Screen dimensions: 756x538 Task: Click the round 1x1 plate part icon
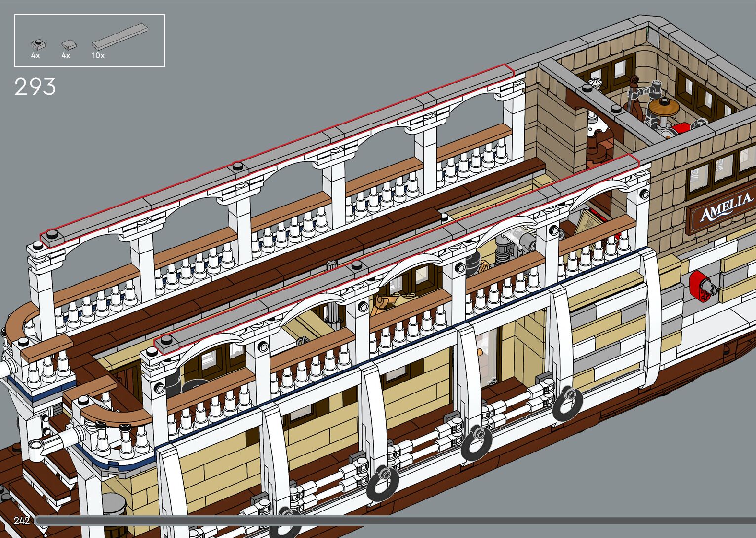[37, 43]
